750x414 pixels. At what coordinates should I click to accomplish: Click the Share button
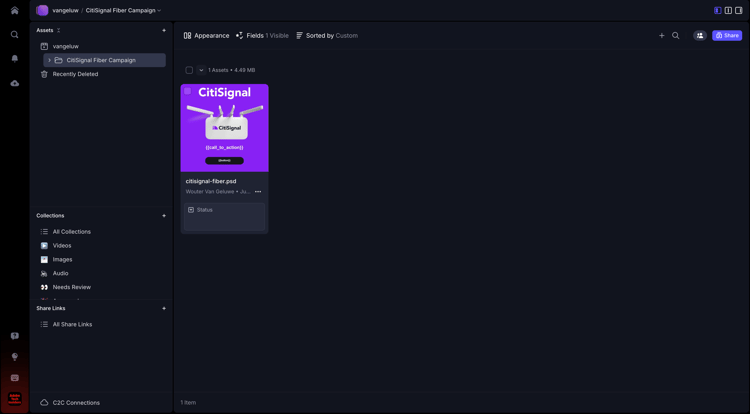[727, 35]
